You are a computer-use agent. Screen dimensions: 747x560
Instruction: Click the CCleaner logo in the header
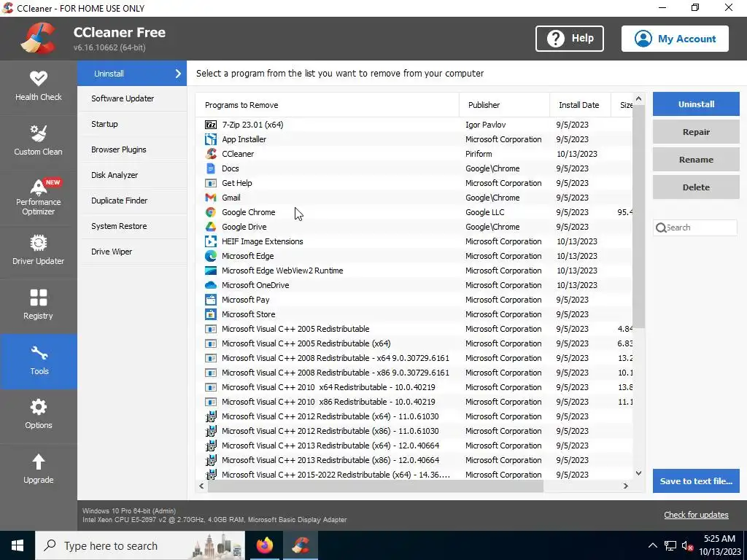[x=38, y=39]
